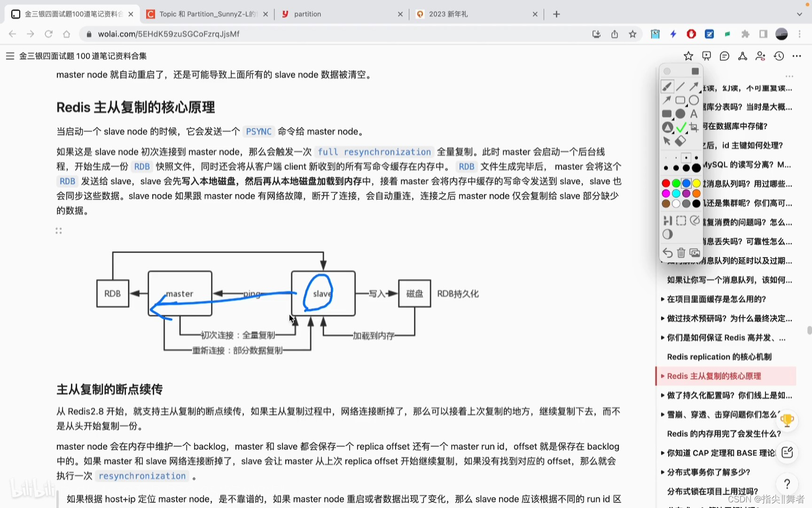
Task: Click the half-circle contrast icon in palette
Action: [x=667, y=234]
